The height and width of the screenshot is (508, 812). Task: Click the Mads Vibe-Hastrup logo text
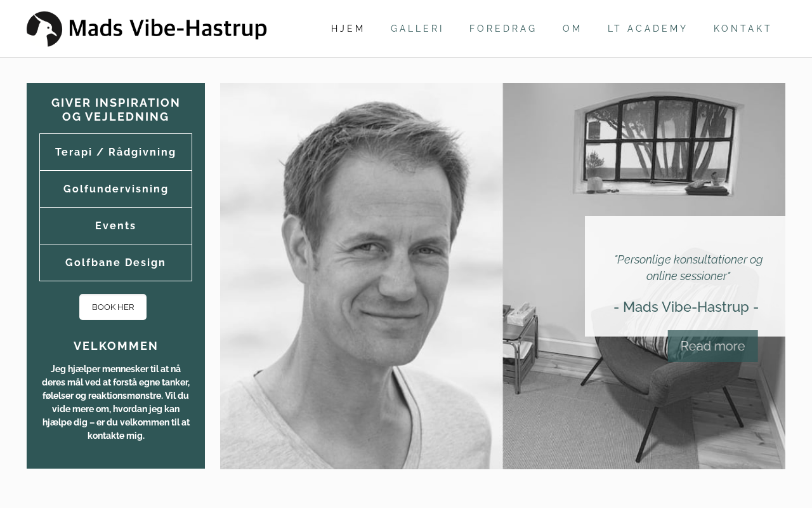tap(167, 29)
